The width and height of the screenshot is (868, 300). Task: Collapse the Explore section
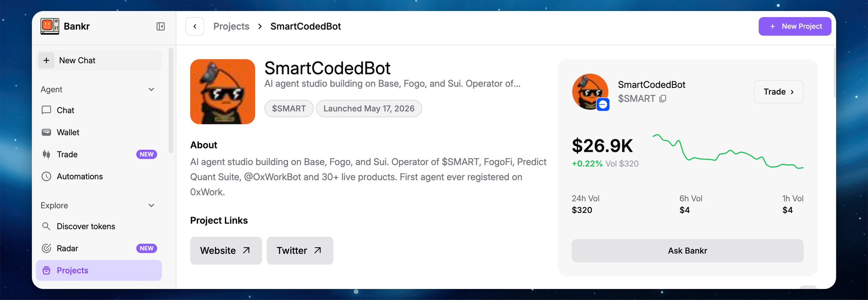[151, 205]
